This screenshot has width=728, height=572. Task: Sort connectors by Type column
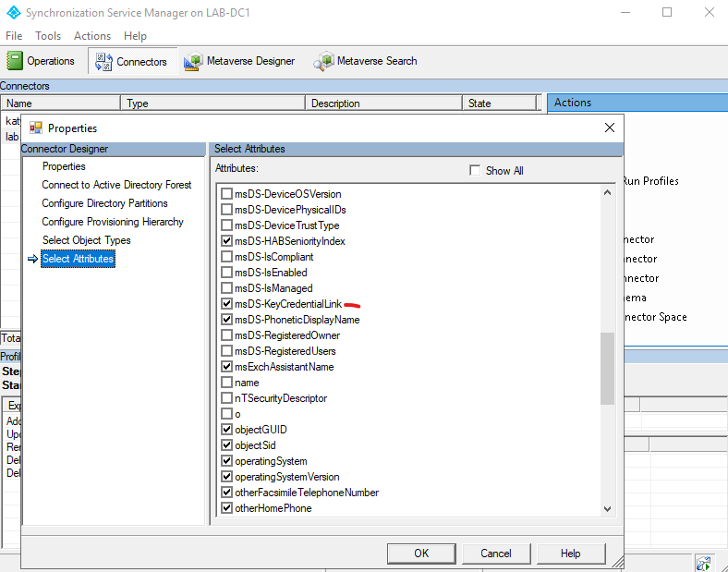tap(212, 103)
